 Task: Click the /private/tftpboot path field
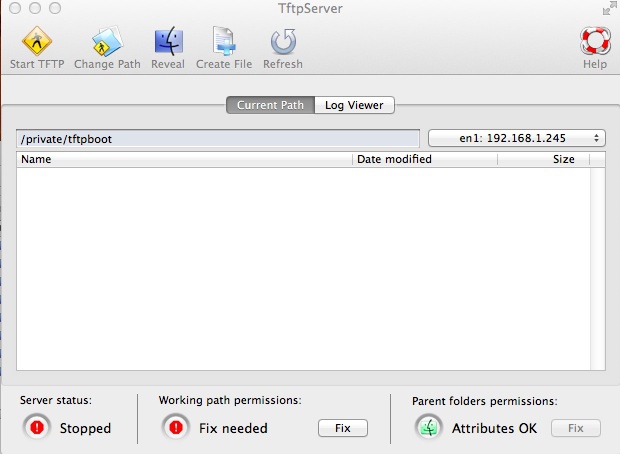[x=218, y=139]
